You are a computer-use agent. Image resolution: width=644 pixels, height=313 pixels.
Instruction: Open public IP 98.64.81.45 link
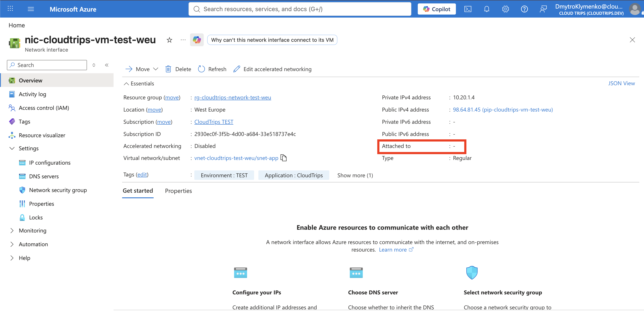503,110
